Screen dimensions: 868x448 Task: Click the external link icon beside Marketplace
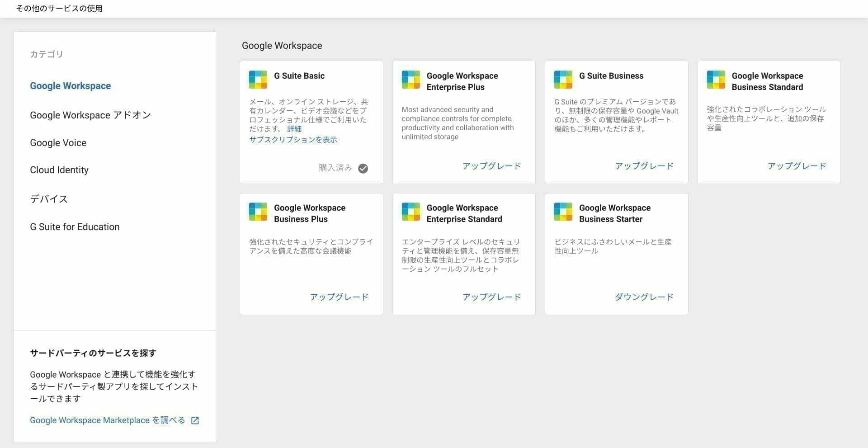(x=195, y=420)
